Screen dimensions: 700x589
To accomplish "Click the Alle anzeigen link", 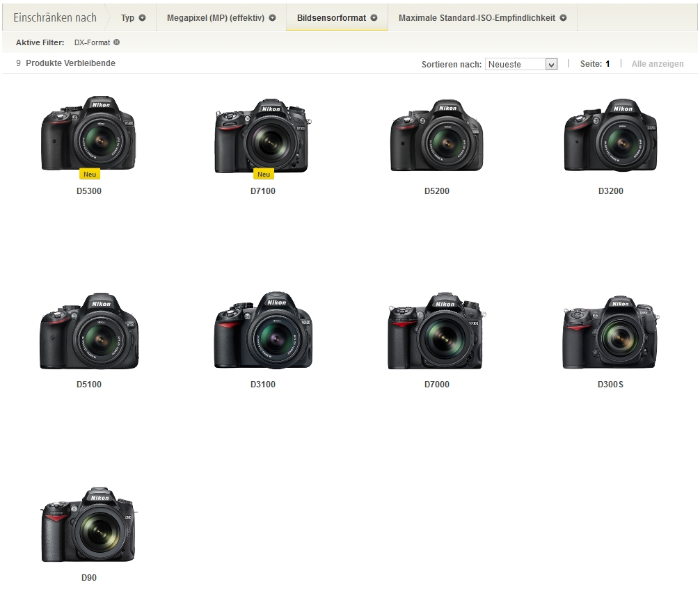I will 657,64.
